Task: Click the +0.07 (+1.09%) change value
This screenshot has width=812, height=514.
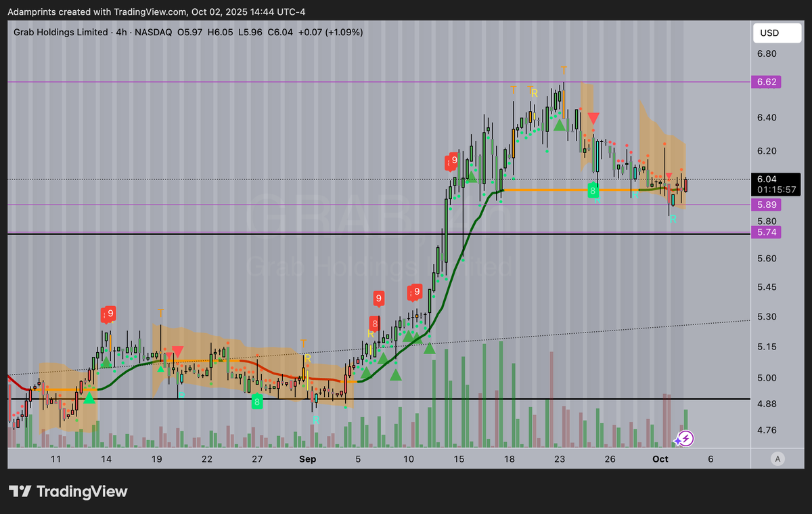Action: (332, 32)
